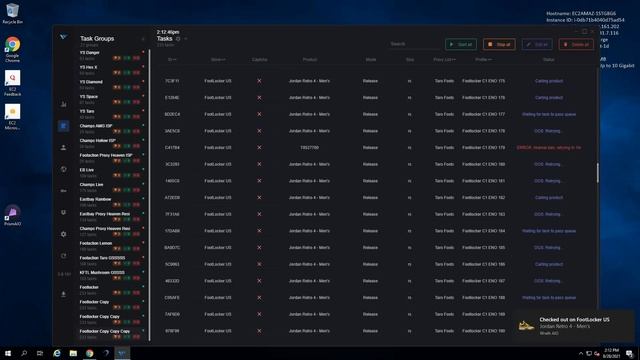The width and height of the screenshot is (640, 360).
Task: Click the tasks table vertical scrollbar
Action: coord(598,173)
